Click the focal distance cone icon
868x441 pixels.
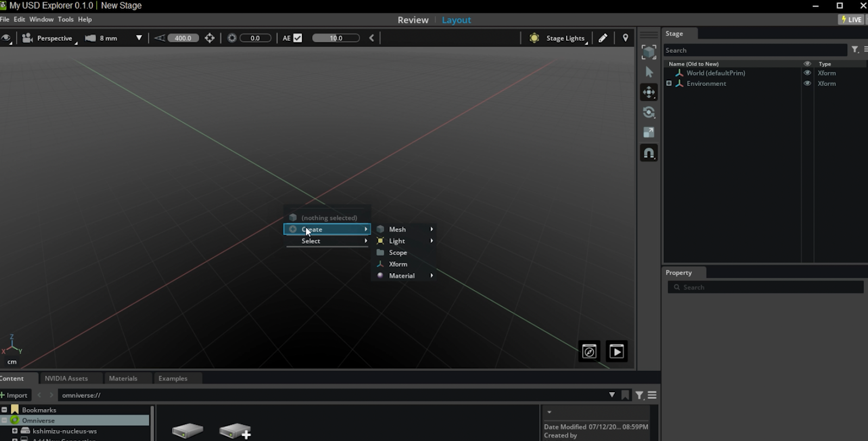click(160, 38)
